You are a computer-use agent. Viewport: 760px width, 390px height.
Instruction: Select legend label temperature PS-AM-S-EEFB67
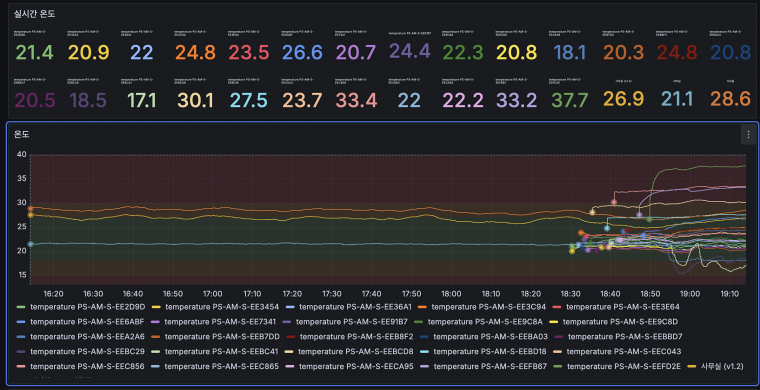pos(491,366)
